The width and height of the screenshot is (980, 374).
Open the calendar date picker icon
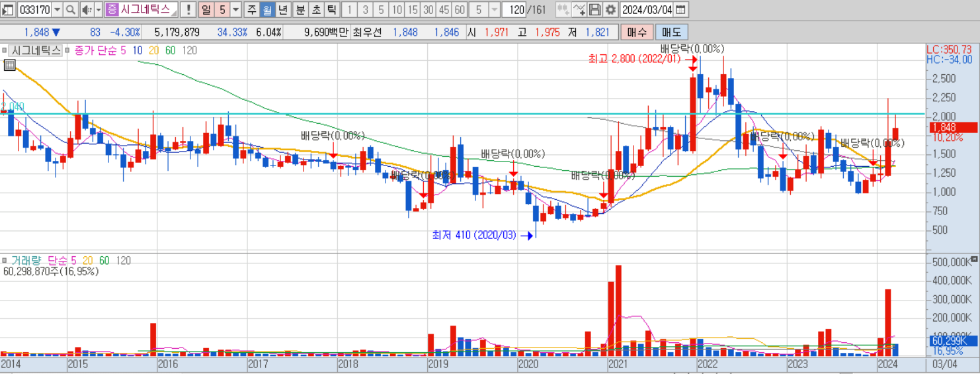681,9
